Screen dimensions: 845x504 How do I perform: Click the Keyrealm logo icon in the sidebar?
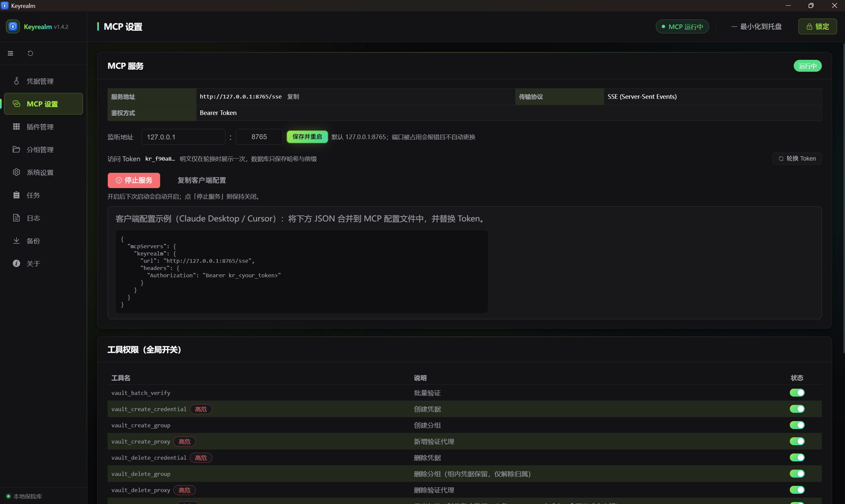pyautogui.click(x=13, y=26)
